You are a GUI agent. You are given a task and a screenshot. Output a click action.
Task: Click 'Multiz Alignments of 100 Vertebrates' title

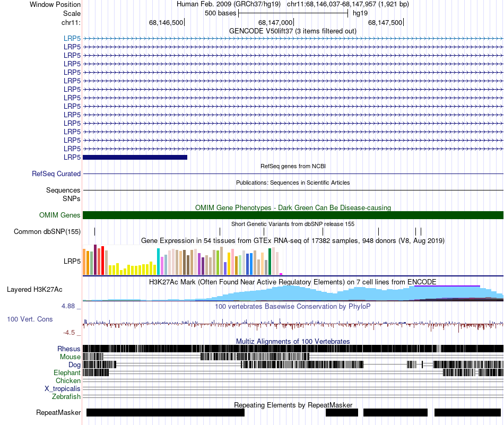pos(293,341)
